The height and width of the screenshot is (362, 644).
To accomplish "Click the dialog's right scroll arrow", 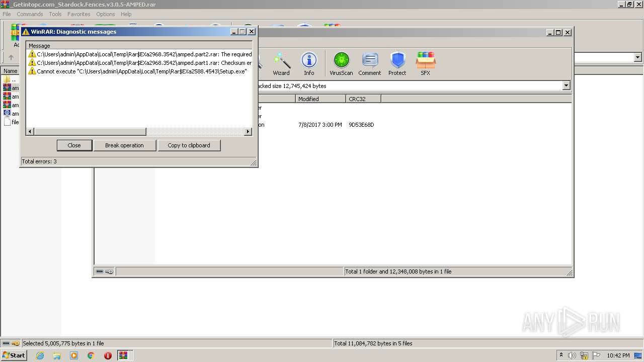I will click(x=248, y=132).
